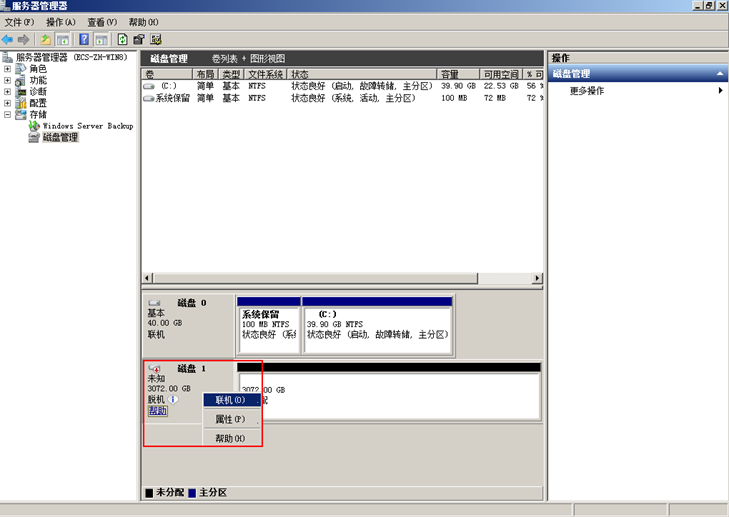Image resolution: width=729 pixels, height=517 pixels.
Task: Click the Up one level toolbar icon
Action: tap(45, 39)
